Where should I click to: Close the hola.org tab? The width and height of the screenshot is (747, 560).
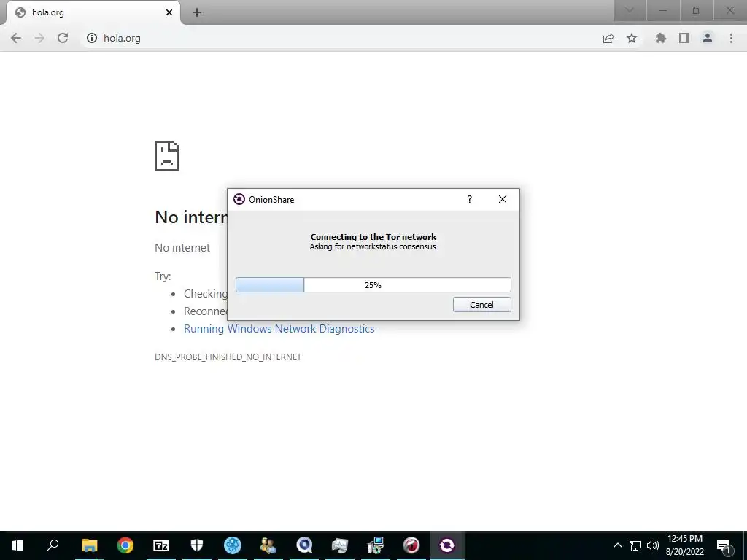(169, 12)
